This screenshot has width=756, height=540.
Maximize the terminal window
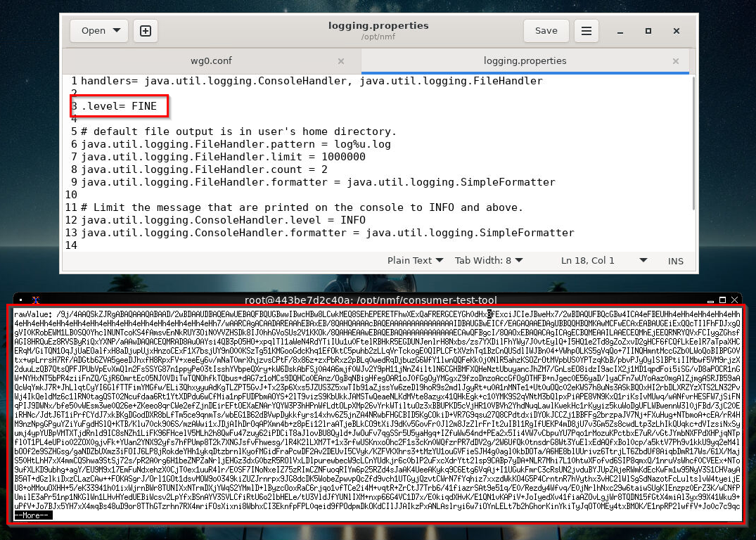pos(722,300)
